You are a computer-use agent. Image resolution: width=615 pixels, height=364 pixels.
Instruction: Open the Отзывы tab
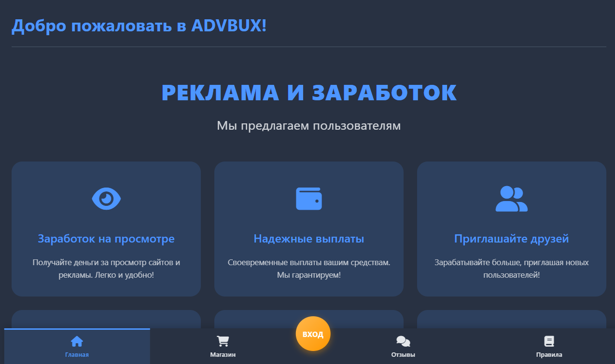pyautogui.click(x=404, y=346)
